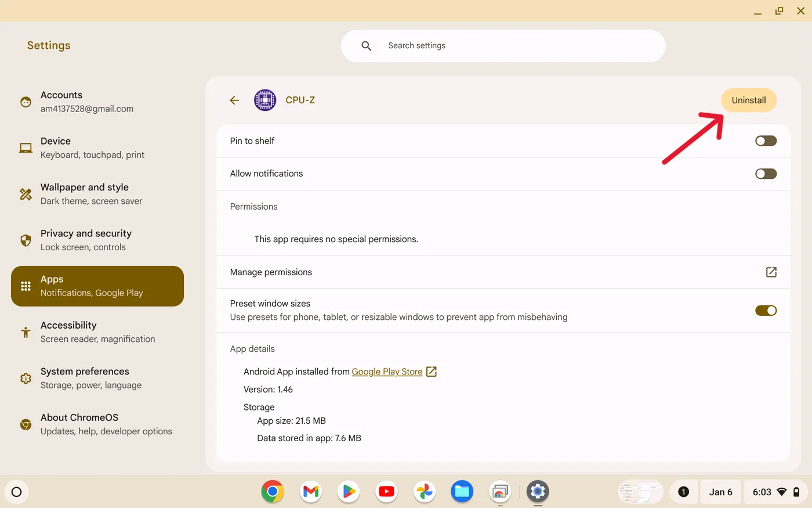Enable Allow notifications switch

(766, 174)
